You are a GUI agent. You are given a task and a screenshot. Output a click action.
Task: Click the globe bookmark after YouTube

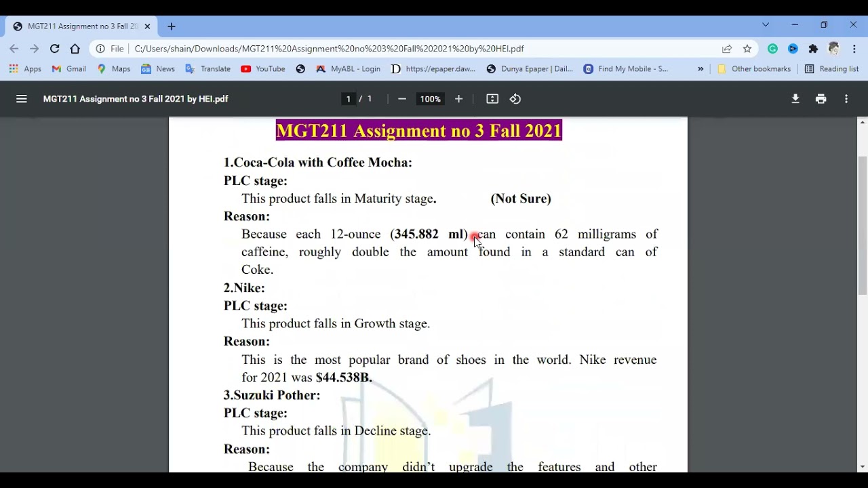300,69
